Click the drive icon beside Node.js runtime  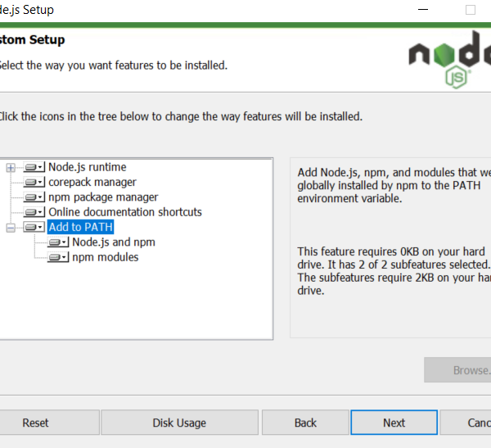coord(34,168)
